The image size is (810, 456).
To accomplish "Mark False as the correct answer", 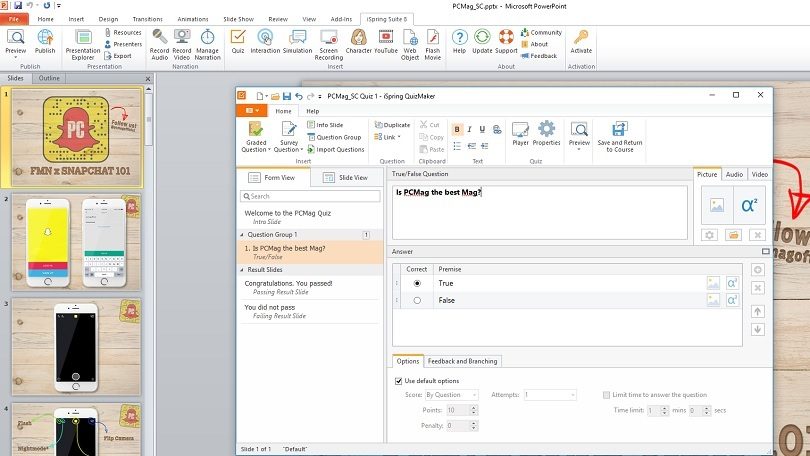I will pyautogui.click(x=417, y=300).
